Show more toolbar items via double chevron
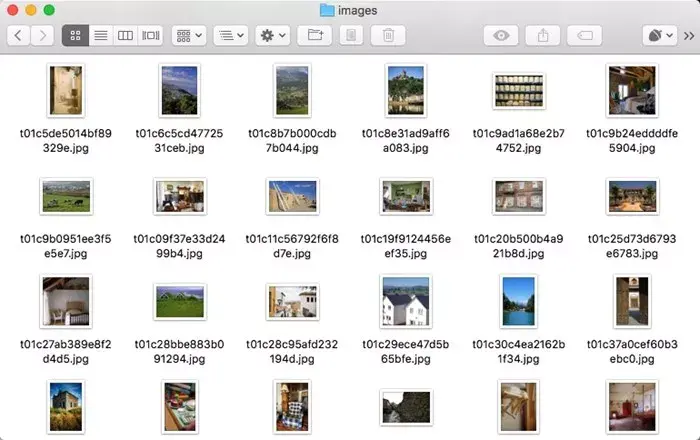Viewport: 700px width, 440px height. point(689,36)
